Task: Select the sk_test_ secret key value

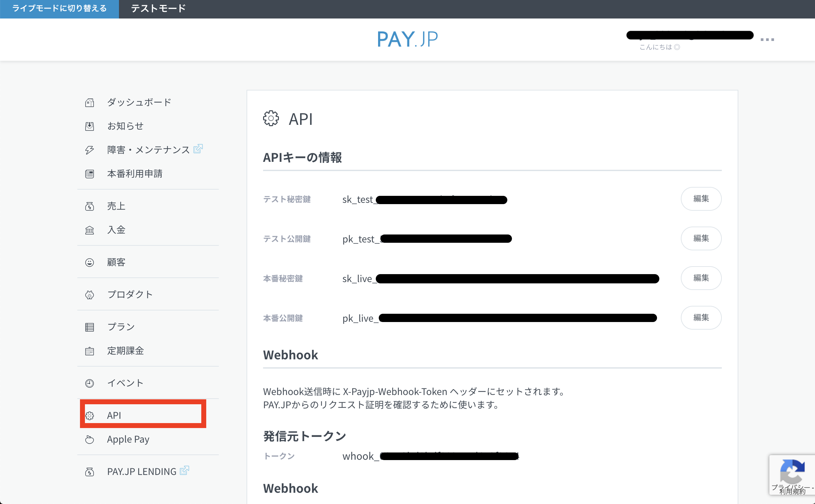Action: 425,200
